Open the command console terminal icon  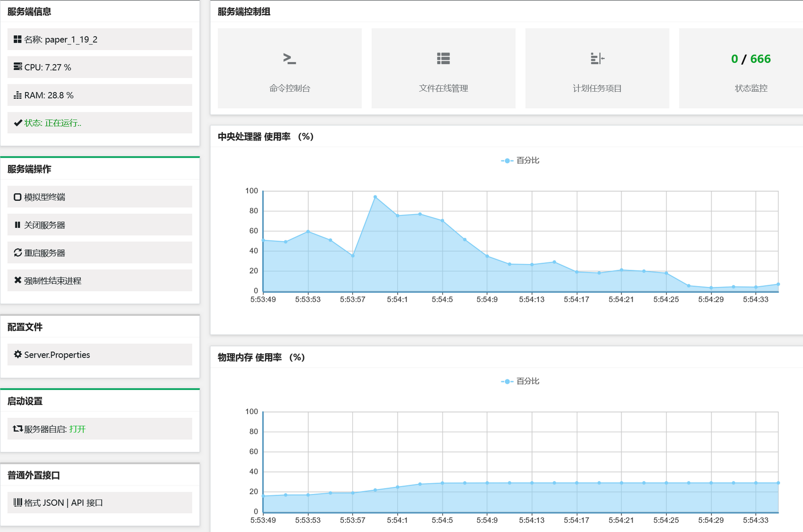click(289, 59)
